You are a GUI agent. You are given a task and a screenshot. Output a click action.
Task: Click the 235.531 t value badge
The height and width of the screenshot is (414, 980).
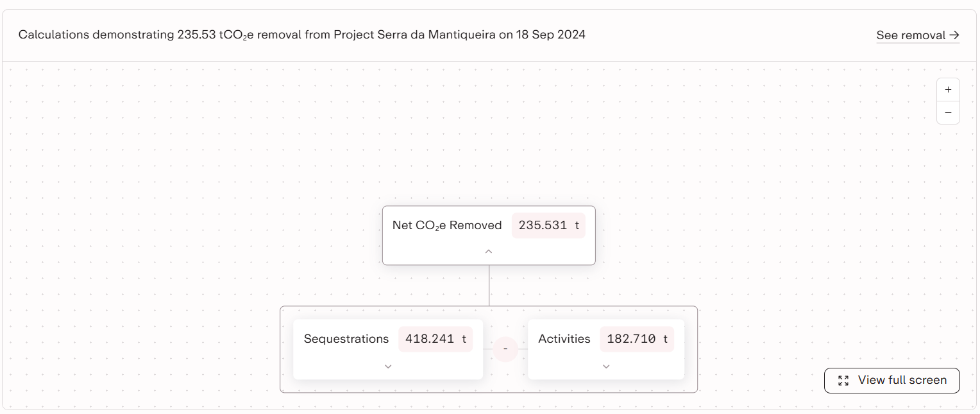548,226
